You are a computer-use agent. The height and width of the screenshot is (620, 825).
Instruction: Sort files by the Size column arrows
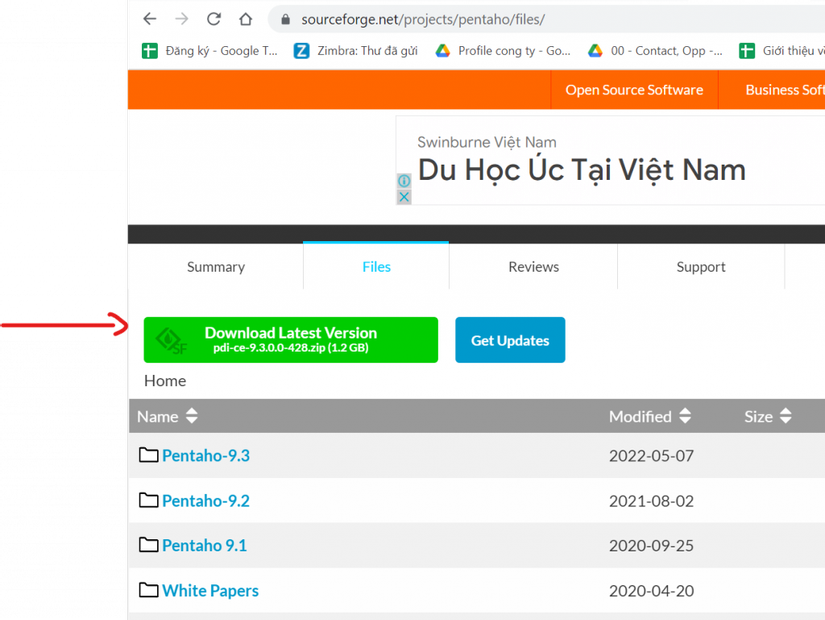pos(786,416)
